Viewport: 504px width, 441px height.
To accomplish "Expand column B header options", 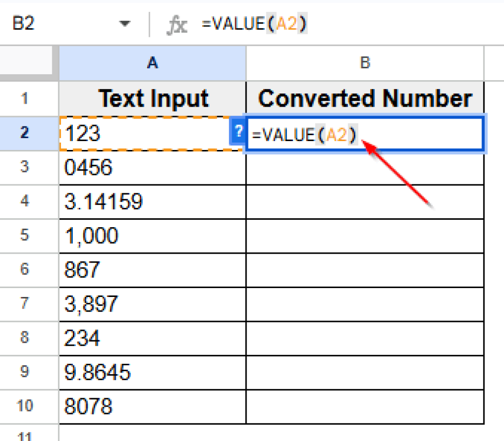I will [x=365, y=63].
